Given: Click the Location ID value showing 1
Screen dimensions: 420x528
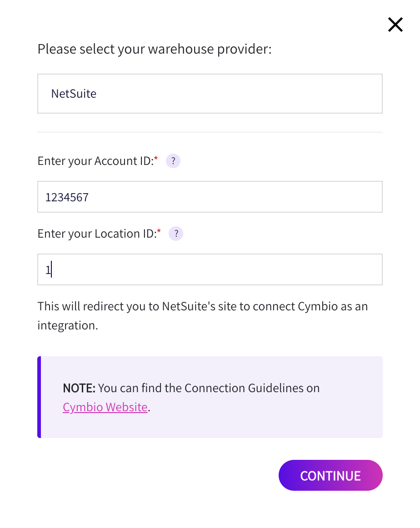Looking at the screenshot, I should 210,269.
